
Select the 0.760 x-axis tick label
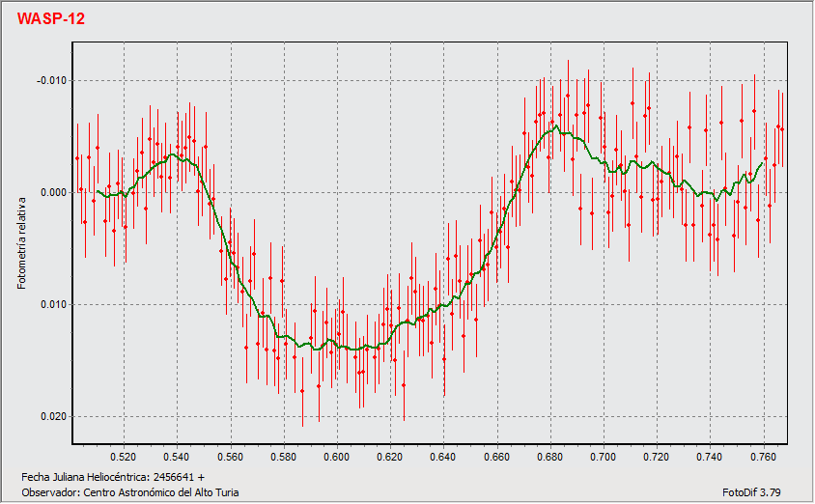[763, 456]
